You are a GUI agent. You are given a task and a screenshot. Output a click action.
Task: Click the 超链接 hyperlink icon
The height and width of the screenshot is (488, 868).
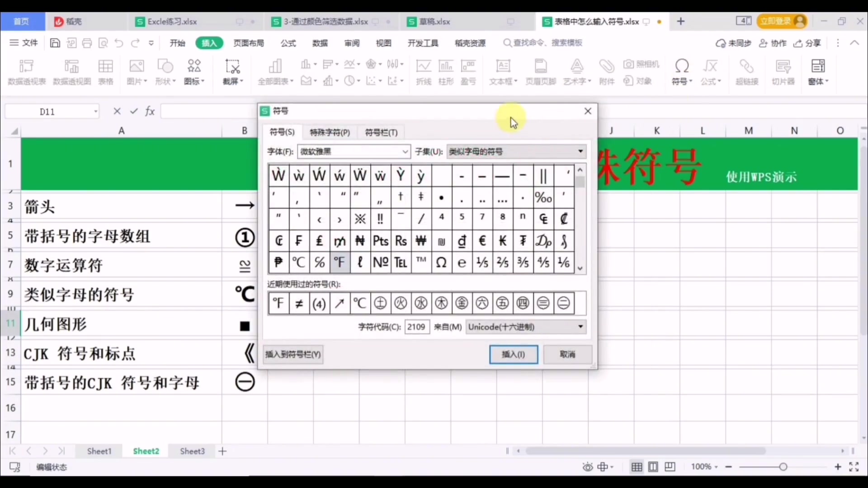tap(746, 72)
